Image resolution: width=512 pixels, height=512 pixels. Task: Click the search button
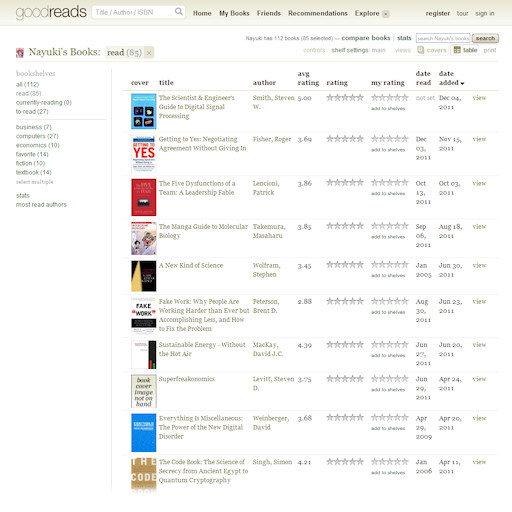485,38
